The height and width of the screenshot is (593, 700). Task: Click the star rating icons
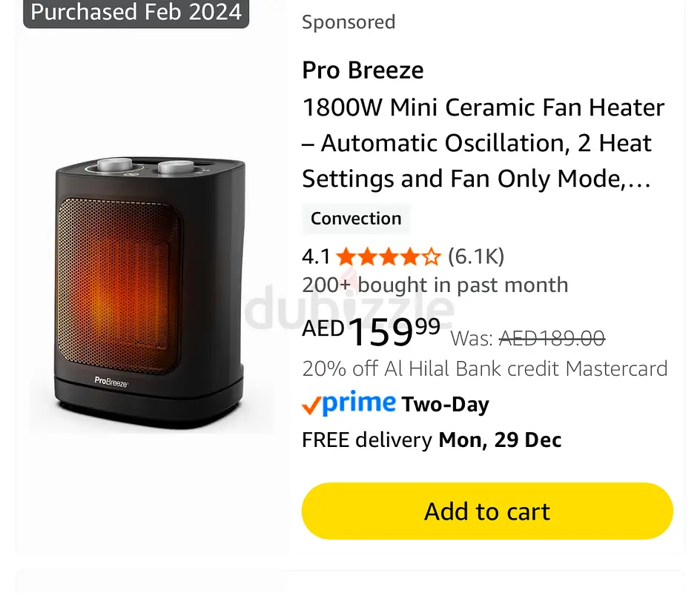(389, 257)
